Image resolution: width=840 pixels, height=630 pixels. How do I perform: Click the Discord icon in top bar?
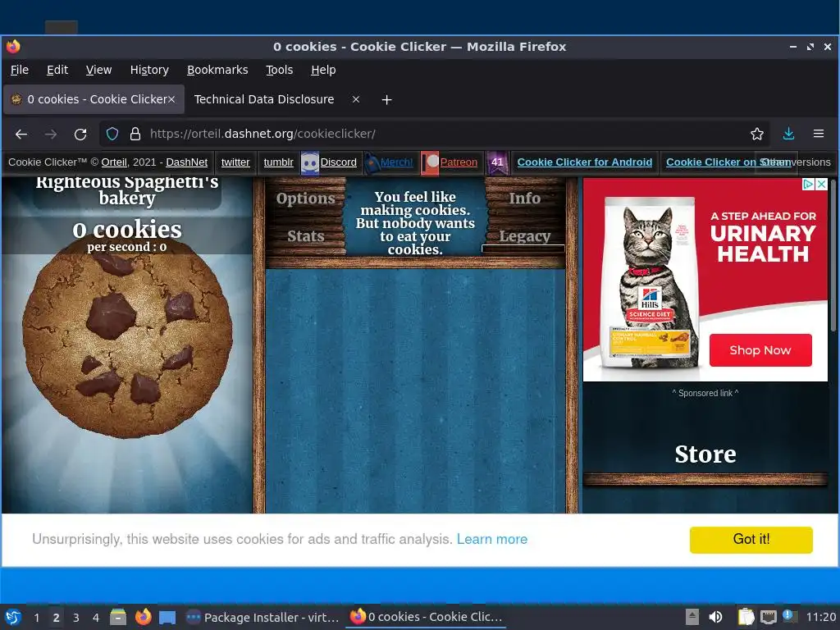tap(309, 163)
